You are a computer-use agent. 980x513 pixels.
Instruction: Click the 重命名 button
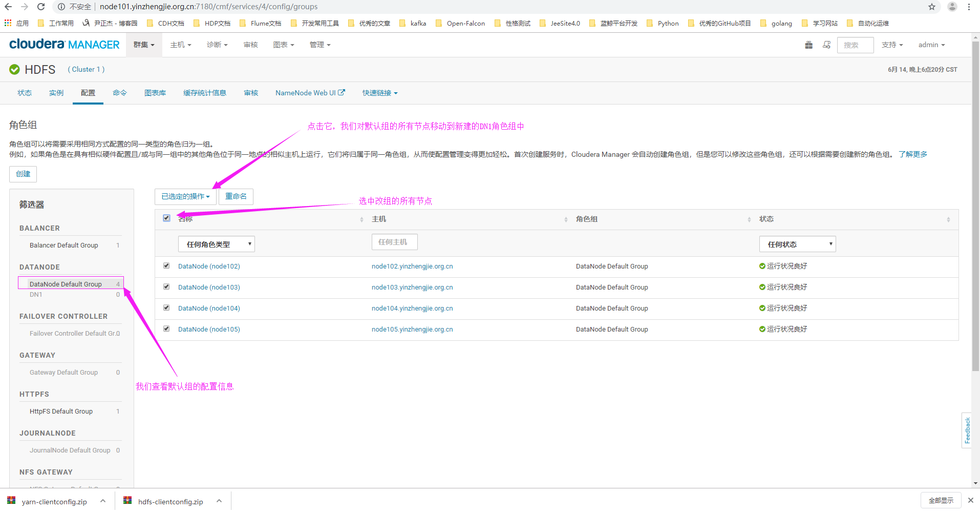[x=236, y=196]
